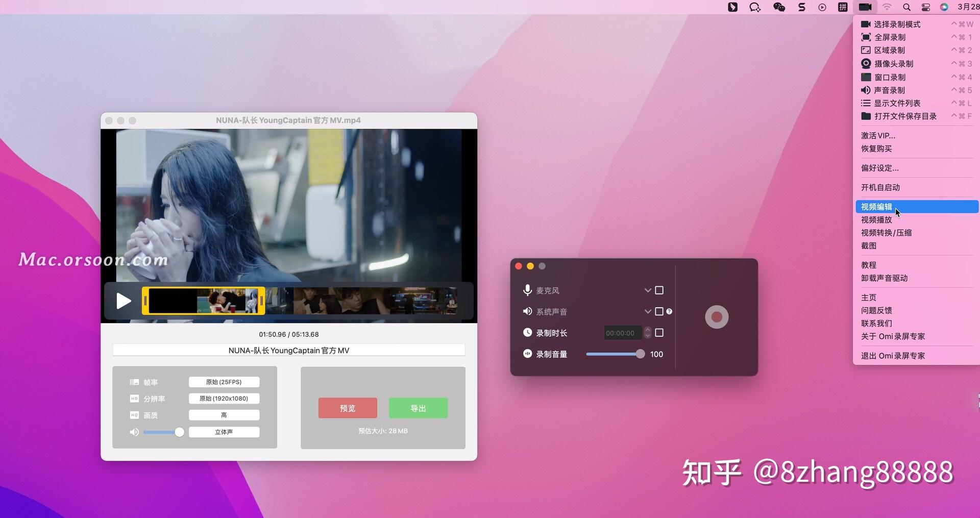Viewport: 980px width, 518px height.
Task: Open the resolution 原始(1920x1080) dropdown
Action: point(224,399)
